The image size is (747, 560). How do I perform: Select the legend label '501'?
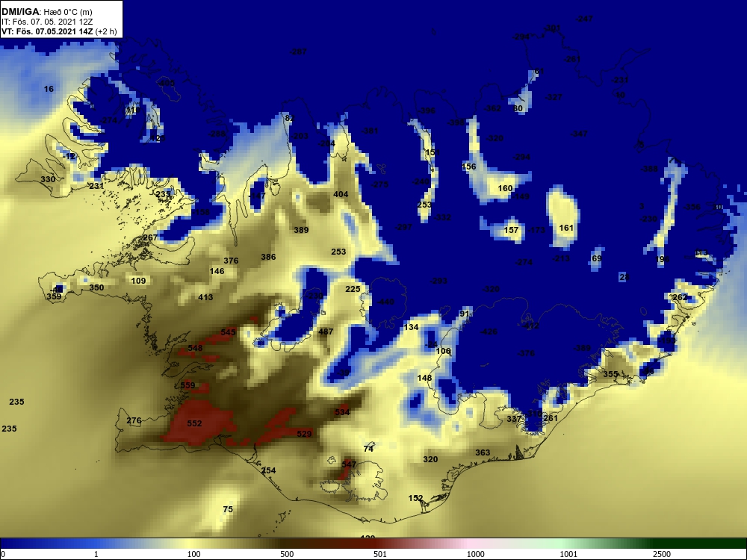coord(379,554)
